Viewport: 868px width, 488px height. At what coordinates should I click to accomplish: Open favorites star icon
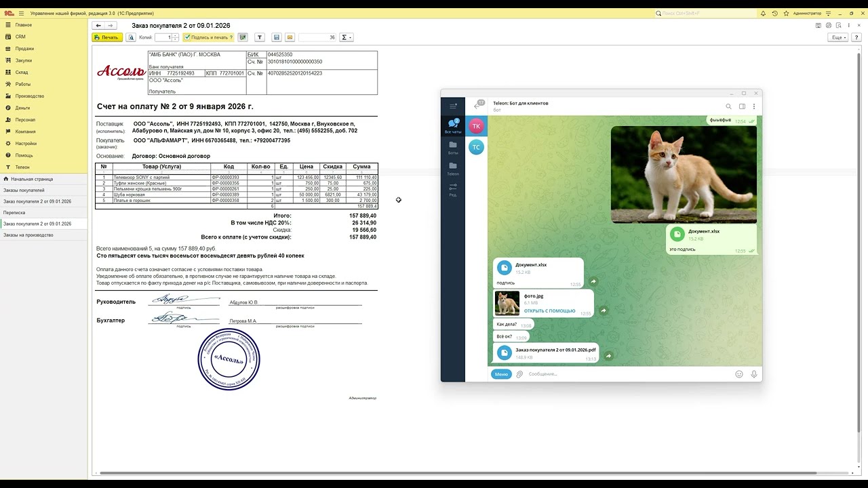point(786,13)
